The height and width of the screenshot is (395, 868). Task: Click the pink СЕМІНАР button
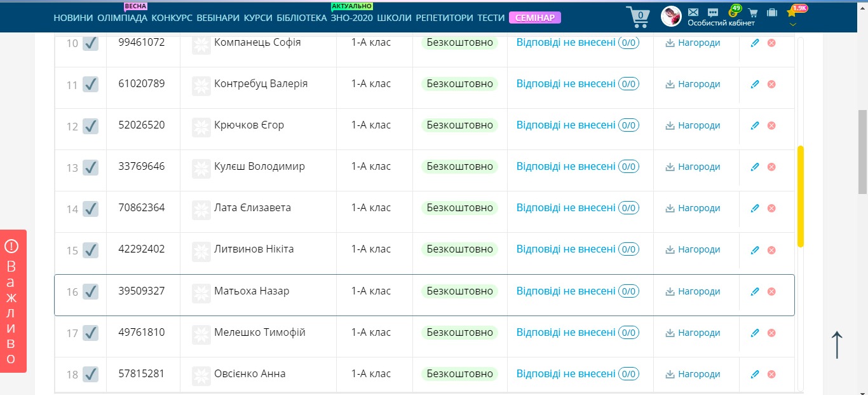tap(534, 18)
